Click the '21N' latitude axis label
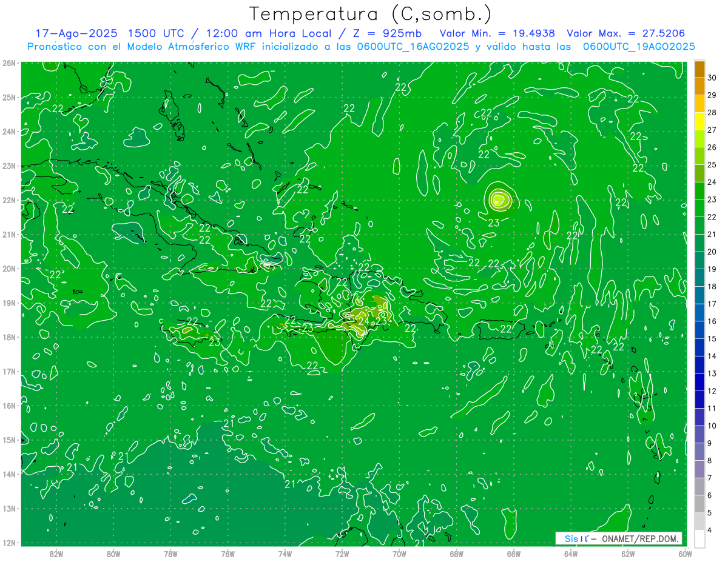The width and height of the screenshot is (728, 562). 9,235
